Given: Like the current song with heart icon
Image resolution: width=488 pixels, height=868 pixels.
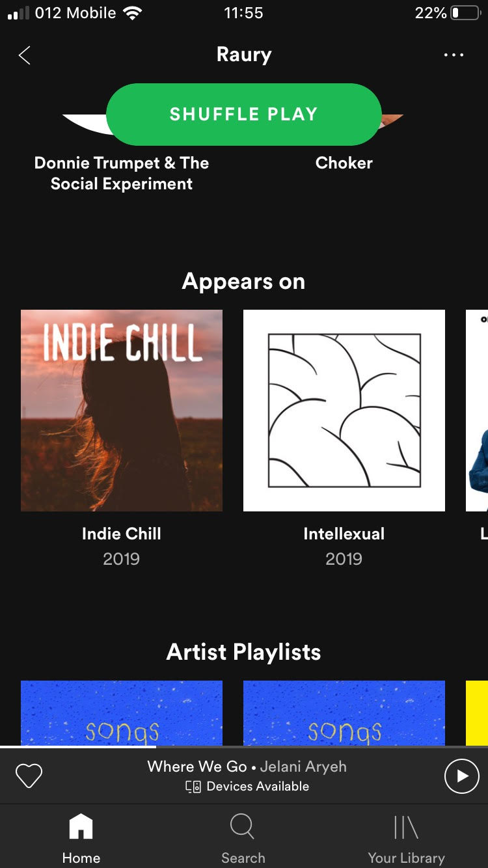Looking at the screenshot, I should tap(29, 776).
